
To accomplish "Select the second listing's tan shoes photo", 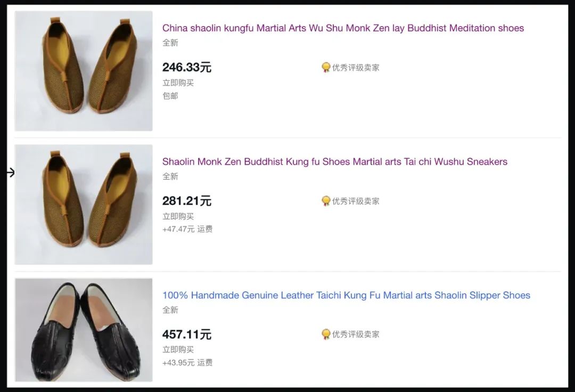I will (83, 205).
